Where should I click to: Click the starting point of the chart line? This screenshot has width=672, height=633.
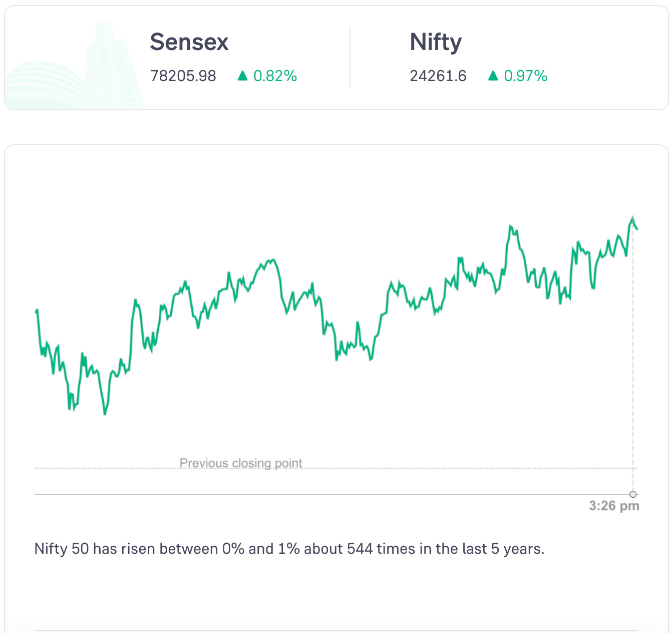point(36,311)
